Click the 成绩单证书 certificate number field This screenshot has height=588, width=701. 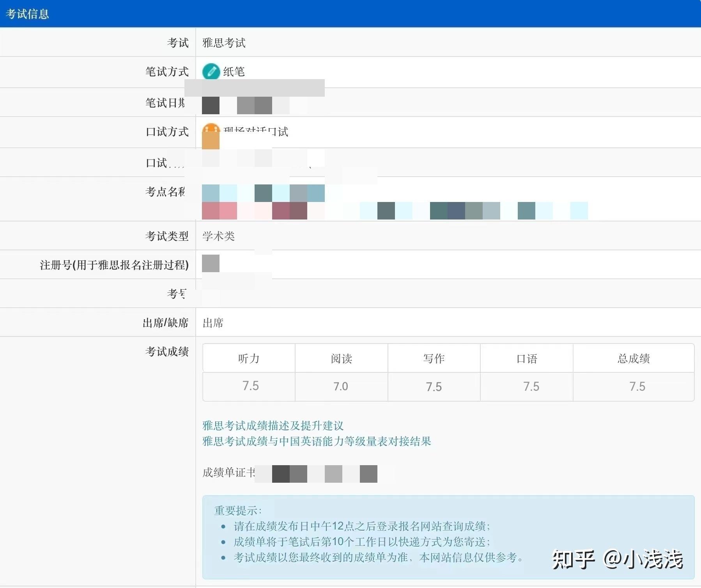(x=229, y=473)
